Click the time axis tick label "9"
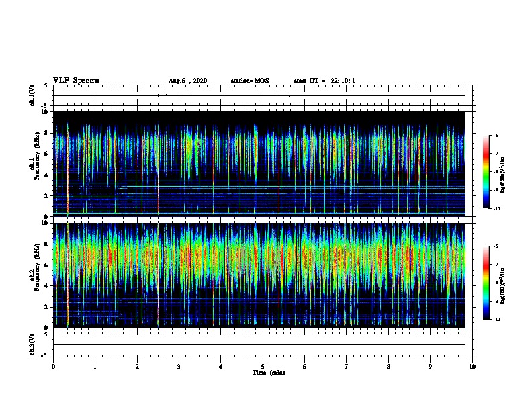 [430, 367]
